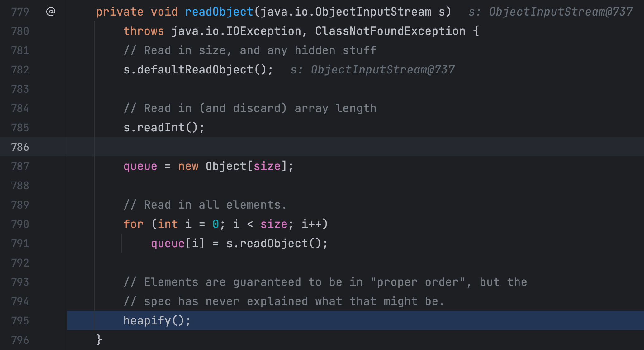Click the inline debug hint on line 782
644x350 pixels.
372,70
